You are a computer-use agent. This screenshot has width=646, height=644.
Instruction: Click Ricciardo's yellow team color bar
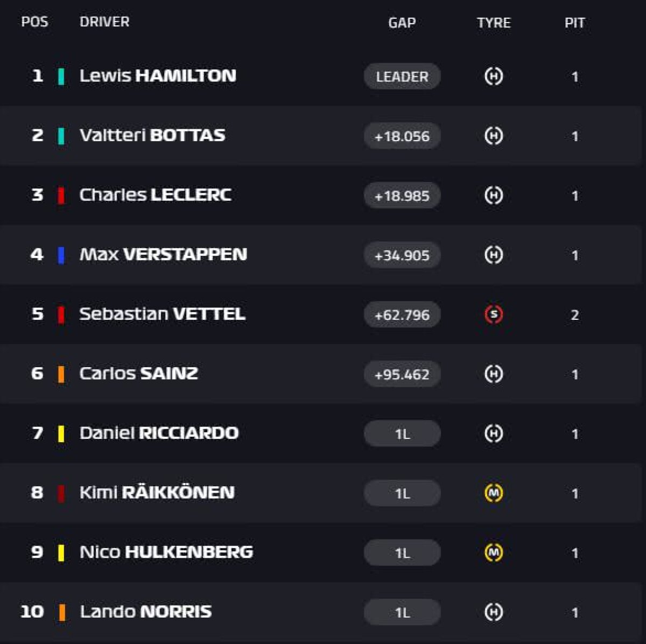[x=61, y=433]
